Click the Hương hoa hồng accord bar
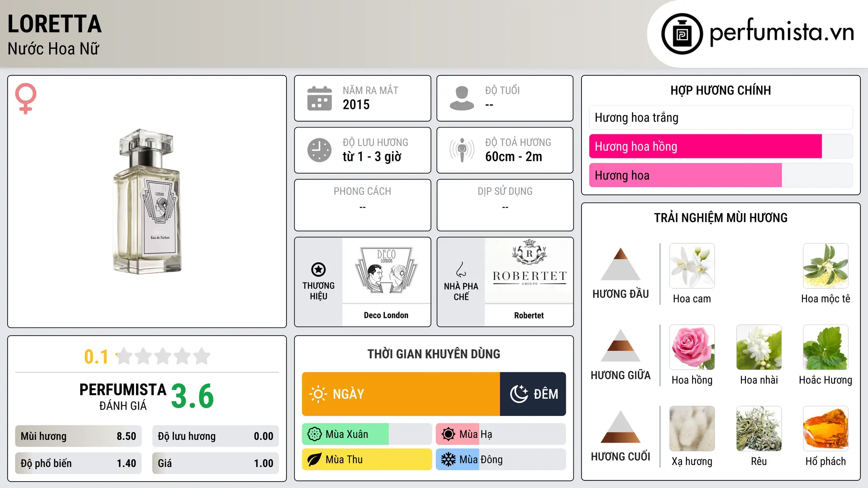 click(x=721, y=146)
